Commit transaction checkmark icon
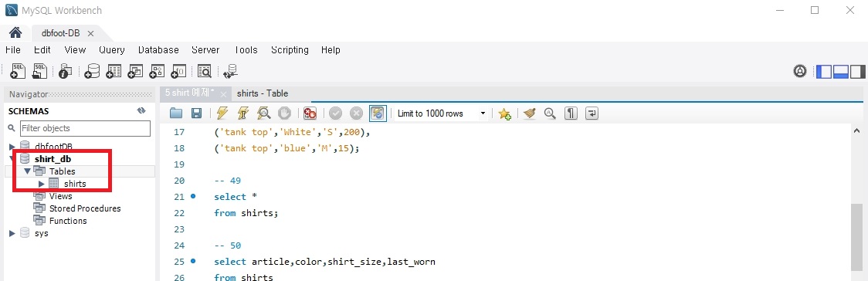Viewport: 868px width, 281px height. point(335,113)
